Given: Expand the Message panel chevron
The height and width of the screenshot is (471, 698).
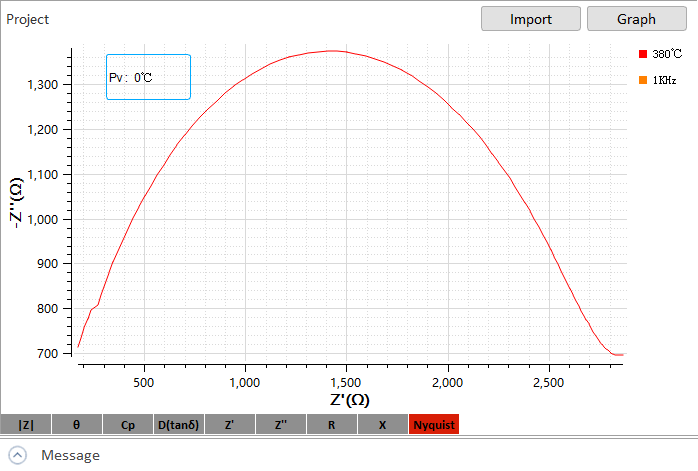Looking at the screenshot, I should pyautogui.click(x=18, y=455).
